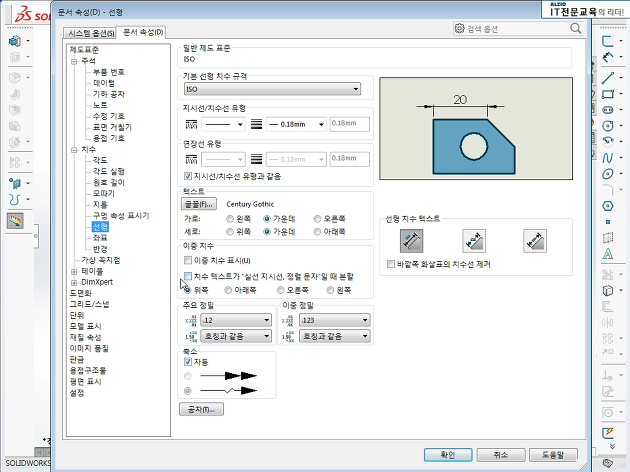Select the aligned linear dimension text icon
The height and width of the screenshot is (472, 630).
click(411, 241)
